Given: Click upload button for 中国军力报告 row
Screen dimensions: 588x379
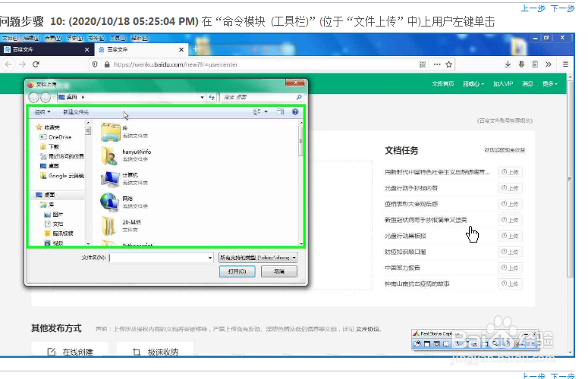Looking at the screenshot, I should point(510,268).
